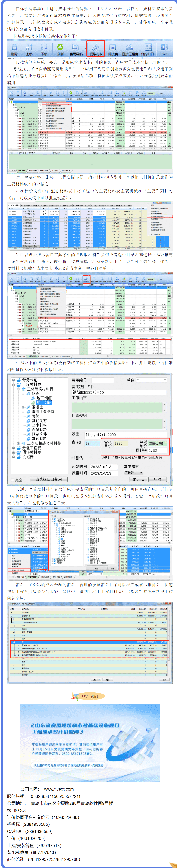Toggle the 完全 checkbox
177x868 pixels.
click(12, 480)
